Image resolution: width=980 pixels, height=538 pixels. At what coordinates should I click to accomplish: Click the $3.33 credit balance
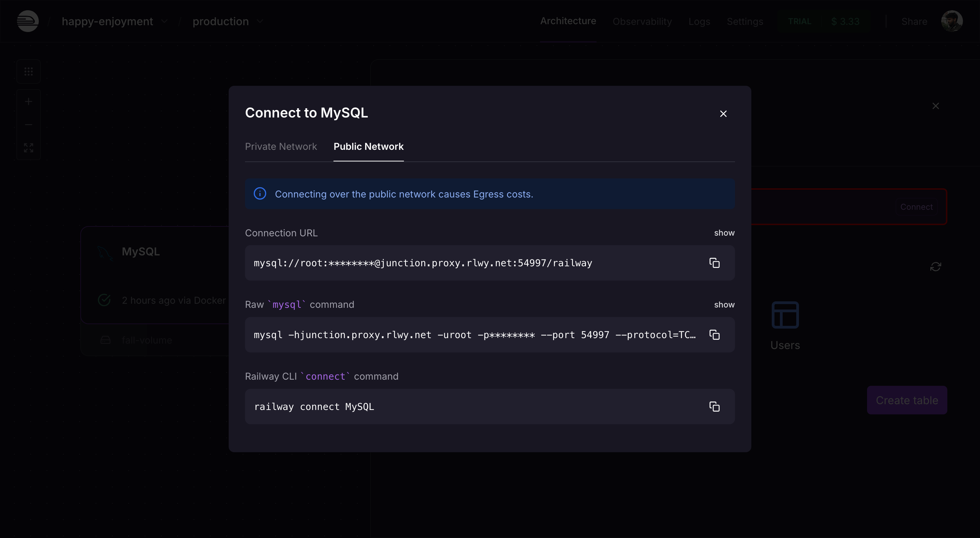[845, 21]
